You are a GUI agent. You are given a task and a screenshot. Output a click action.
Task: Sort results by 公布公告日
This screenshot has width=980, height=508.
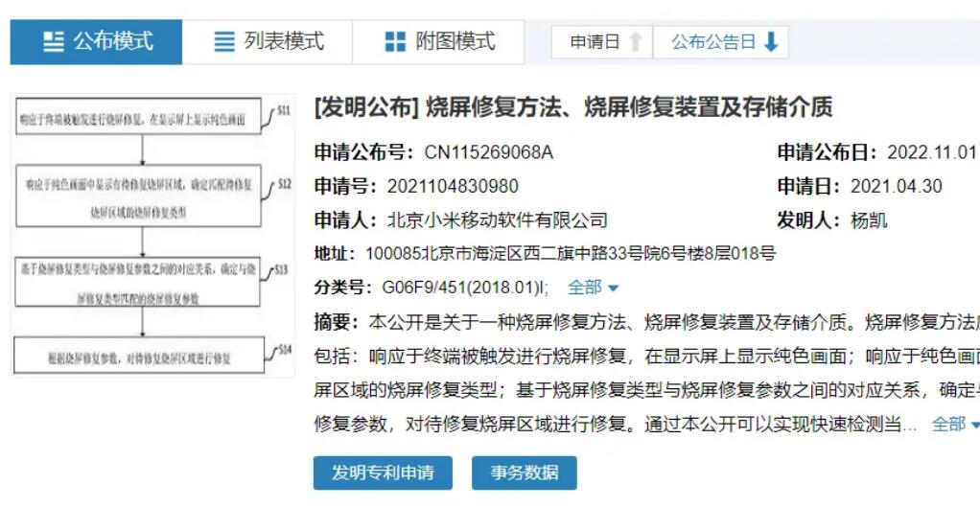pyautogui.click(x=713, y=42)
